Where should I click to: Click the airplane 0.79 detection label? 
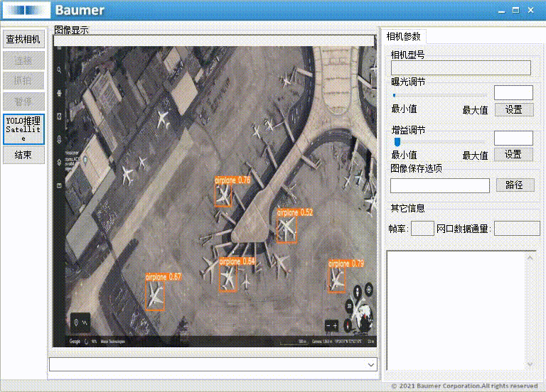(346, 263)
